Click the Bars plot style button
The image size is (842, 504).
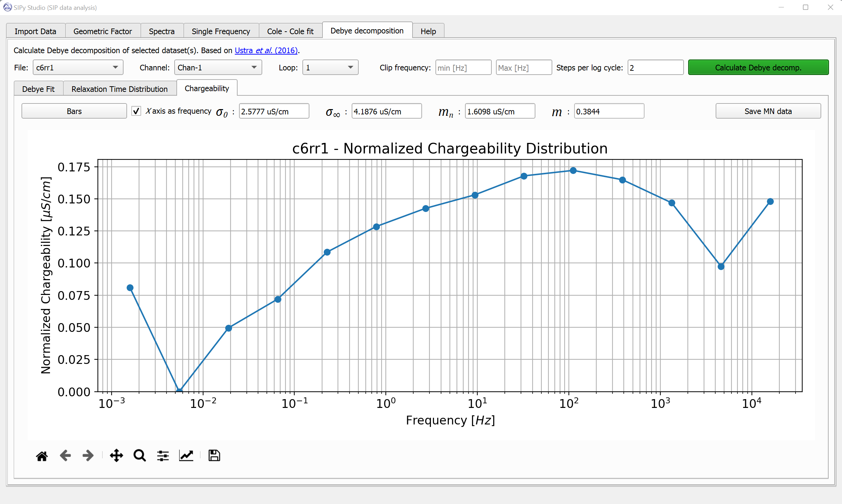tap(74, 111)
